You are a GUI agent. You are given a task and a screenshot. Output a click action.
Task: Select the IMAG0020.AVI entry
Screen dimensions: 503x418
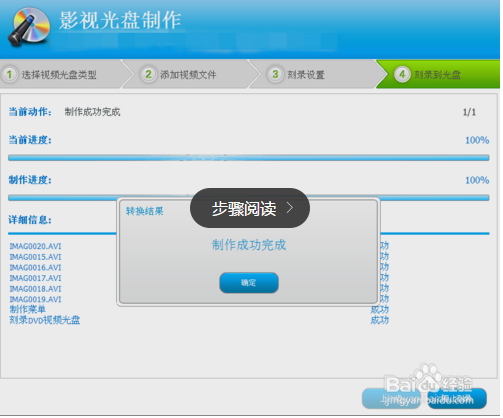(36, 247)
